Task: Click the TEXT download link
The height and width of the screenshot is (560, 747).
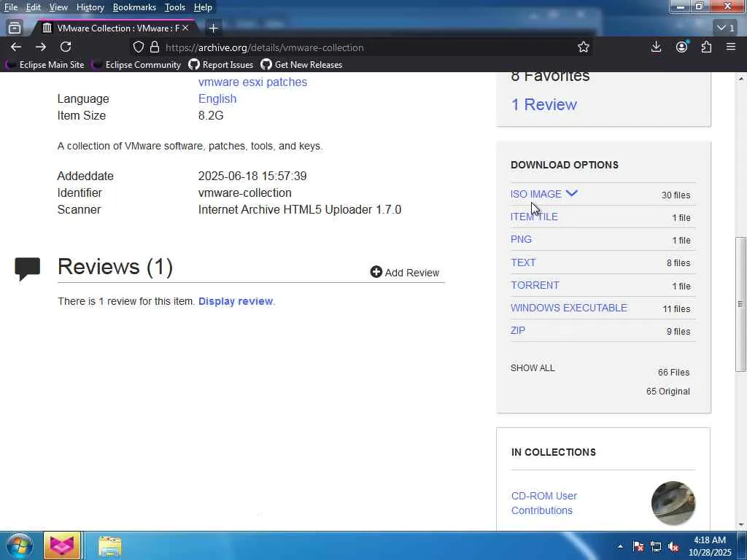Action: tap(523, 262)
